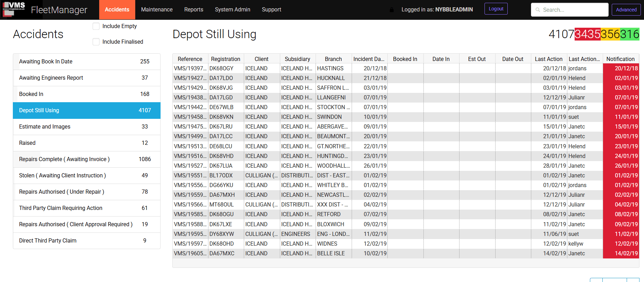Viewport: 644px width, 282px height.
Task: Sort by the Est Out column header
Action: [477, 59]
